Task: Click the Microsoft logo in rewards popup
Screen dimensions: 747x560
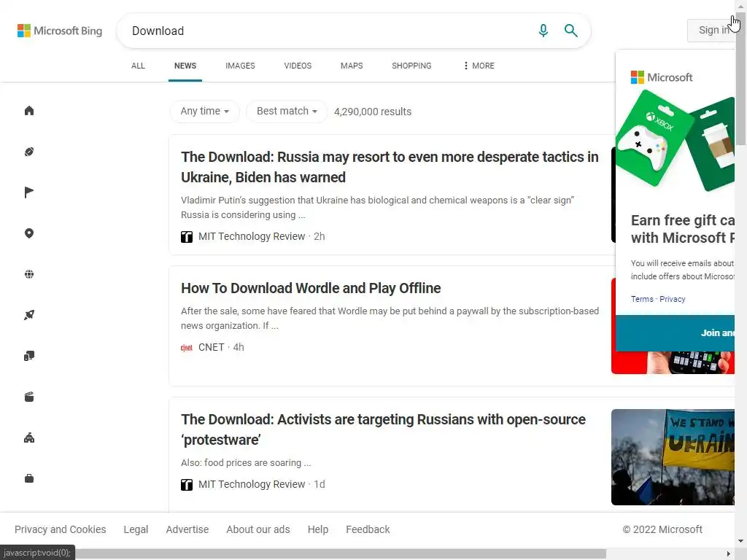Action: (661, 77)
